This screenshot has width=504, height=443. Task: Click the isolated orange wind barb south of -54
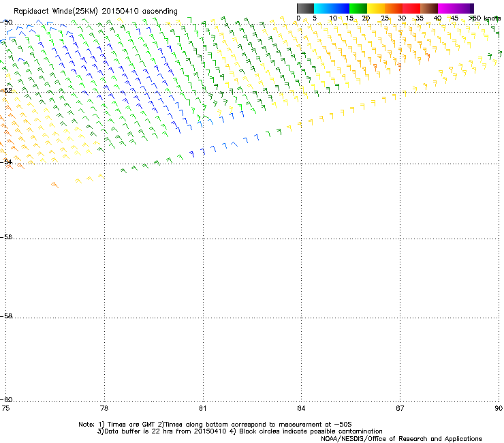(x=54, y=185)
